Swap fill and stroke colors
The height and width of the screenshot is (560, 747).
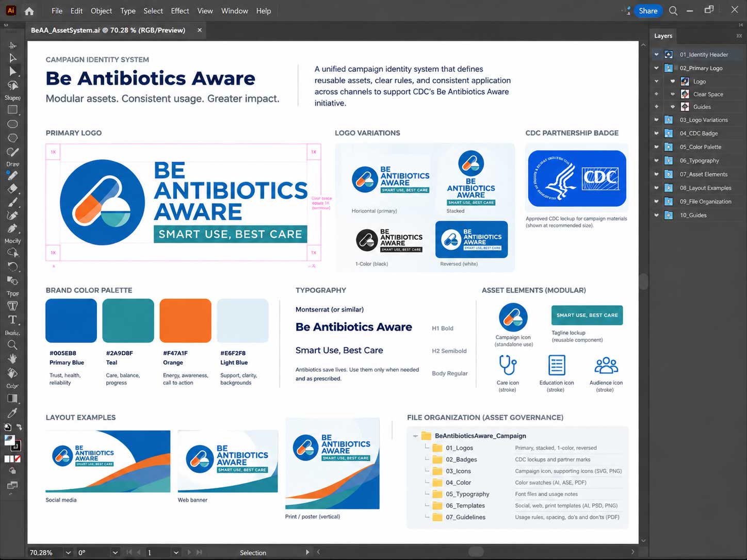point(20,427)
